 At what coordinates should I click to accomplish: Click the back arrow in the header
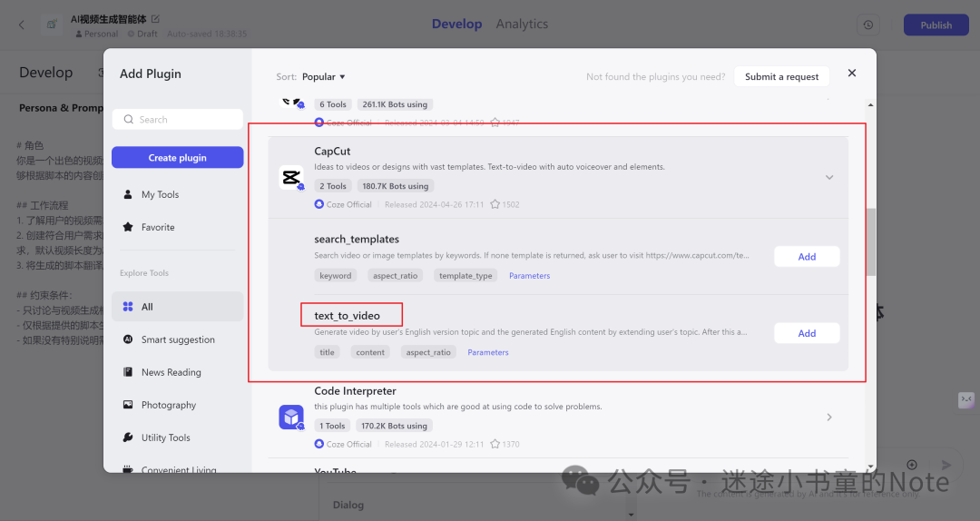click(22, 25)
